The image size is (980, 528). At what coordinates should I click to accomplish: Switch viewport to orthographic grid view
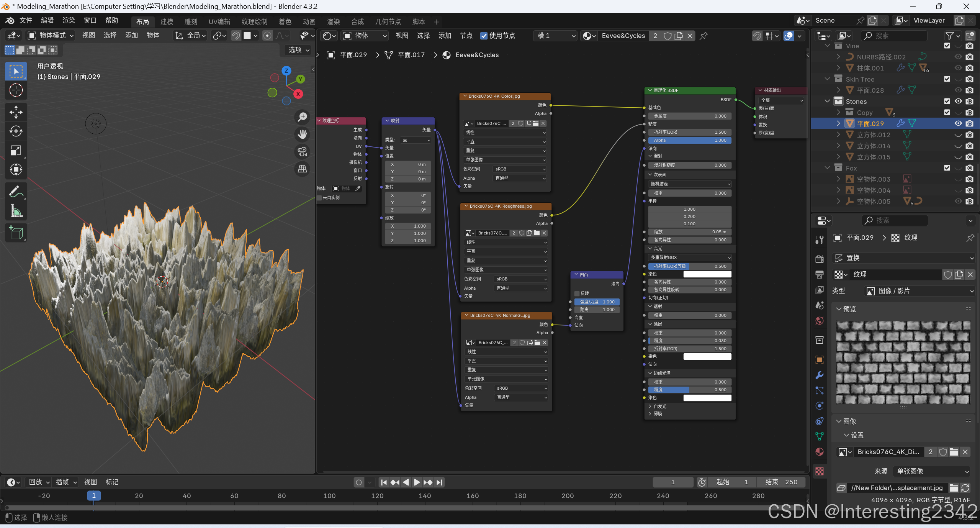coord(303,169)
